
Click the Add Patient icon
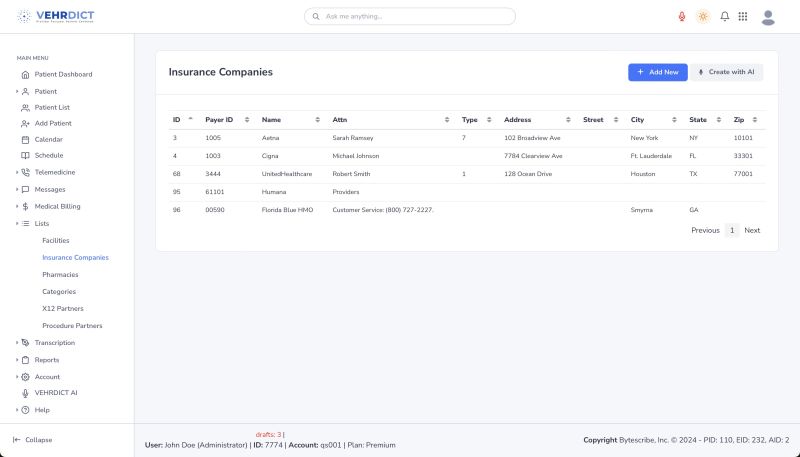click(x=25, y=123)
